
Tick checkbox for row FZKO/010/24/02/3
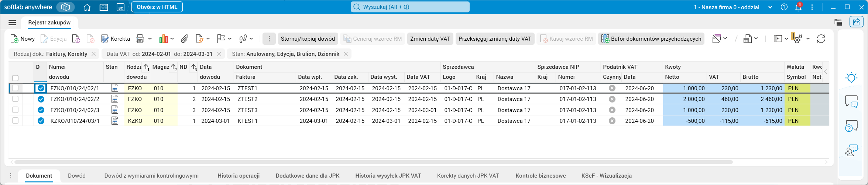tap(15, 110)
